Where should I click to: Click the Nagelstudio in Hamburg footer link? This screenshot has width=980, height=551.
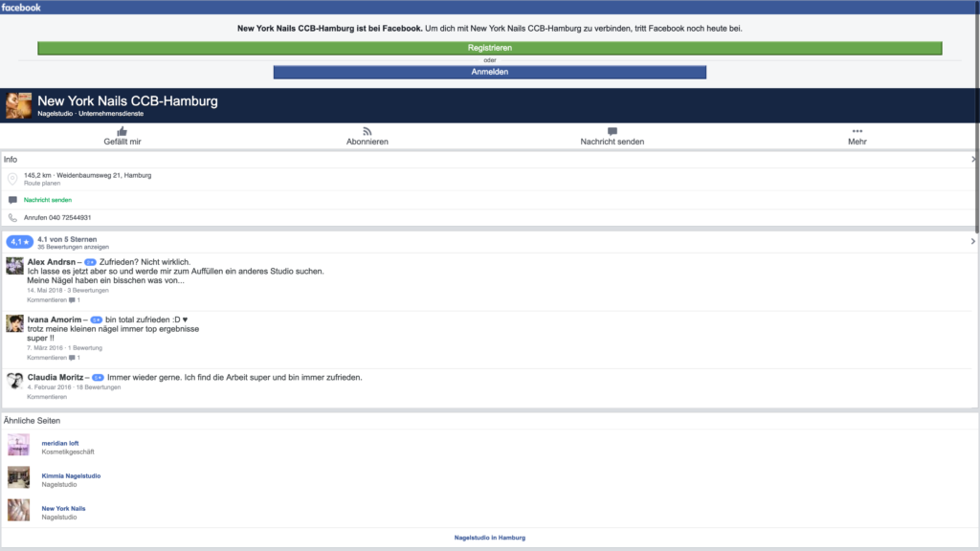tap(490, 538)
